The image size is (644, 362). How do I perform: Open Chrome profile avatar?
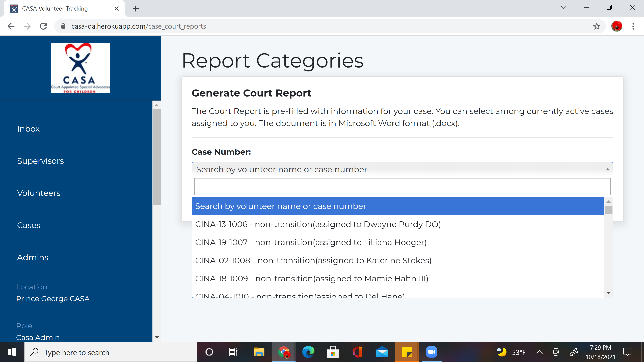pos(616,26)
